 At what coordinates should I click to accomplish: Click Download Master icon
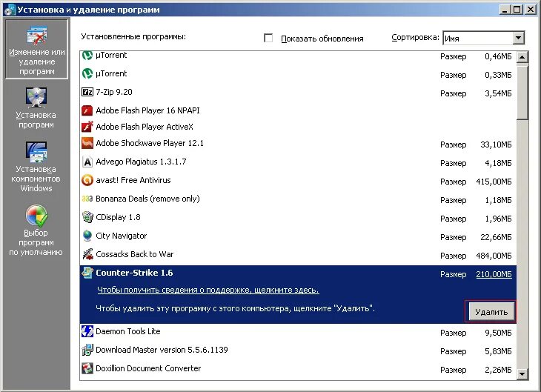pos(87,350)
